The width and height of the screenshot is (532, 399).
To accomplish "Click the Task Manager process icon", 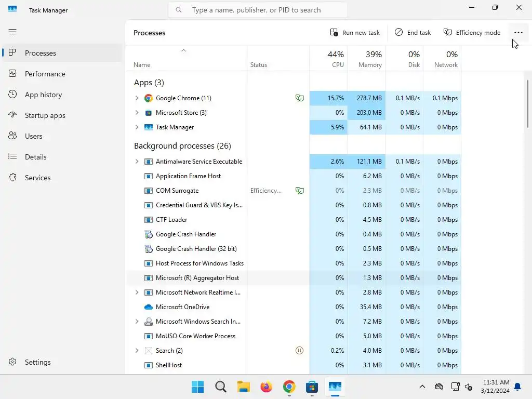I will (x=148, y=127).
